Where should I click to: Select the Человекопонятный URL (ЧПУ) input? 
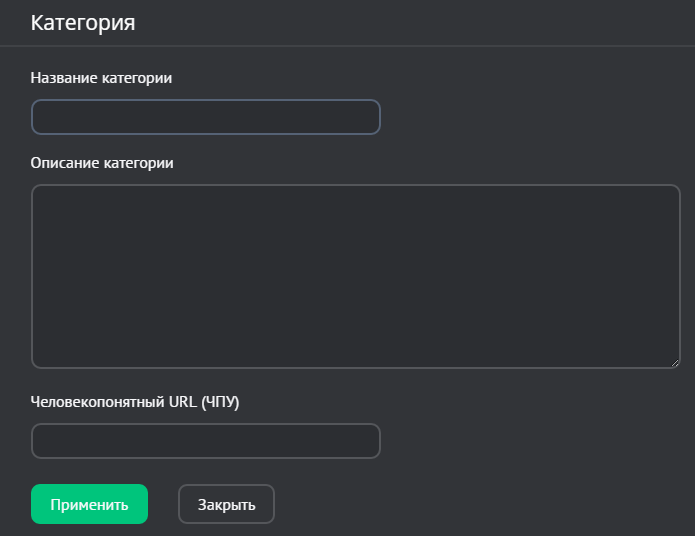click(x=206, y=441)
